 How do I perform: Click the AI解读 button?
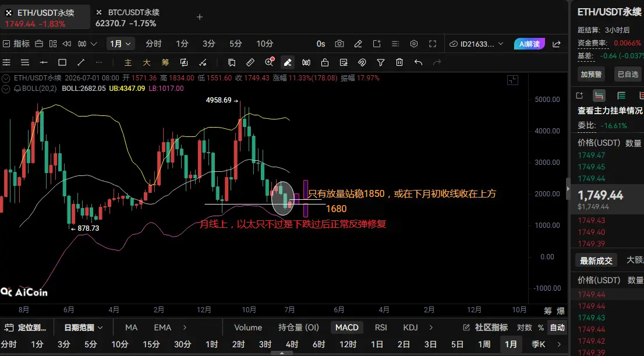click(529, 44)
